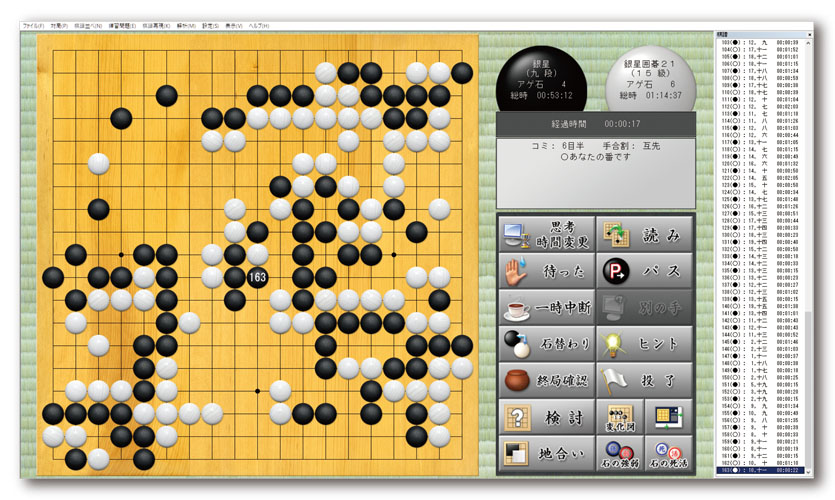Select move 125 in the move list
Viewport: 835px width, 500px height.
pyautogui.click(x=760, y=199)
